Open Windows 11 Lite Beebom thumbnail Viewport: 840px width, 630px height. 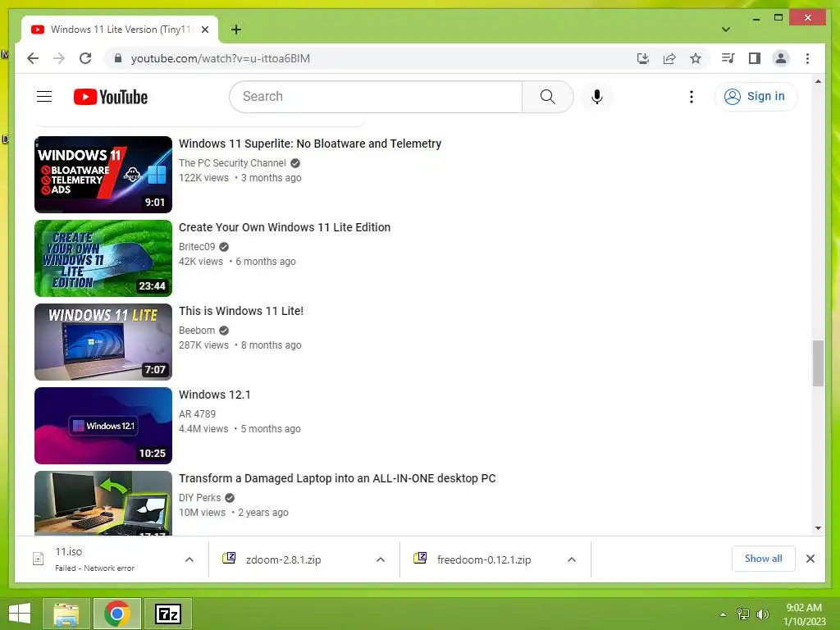click(103, 342)
